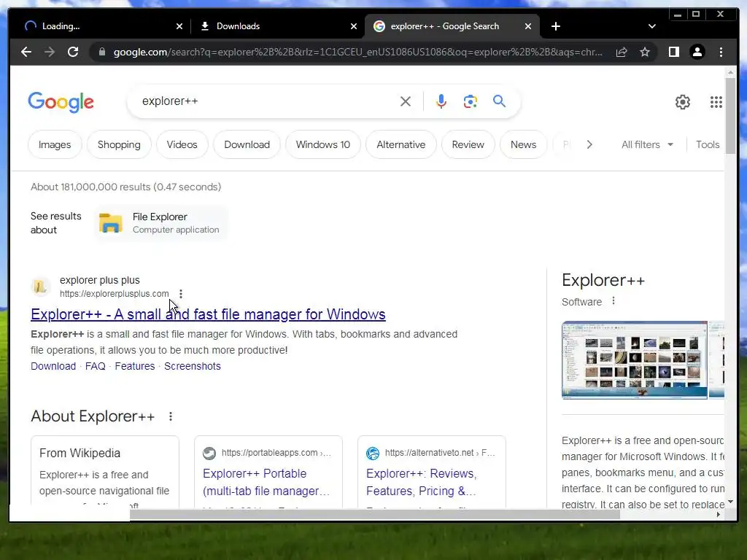Clear the search box with the X
This screenshot has width=747, height=560.
click(406, 101)
